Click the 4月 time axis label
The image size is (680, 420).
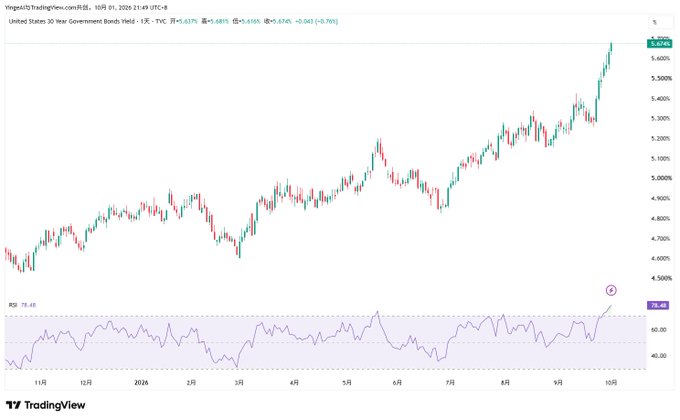(x=294, y=383)
